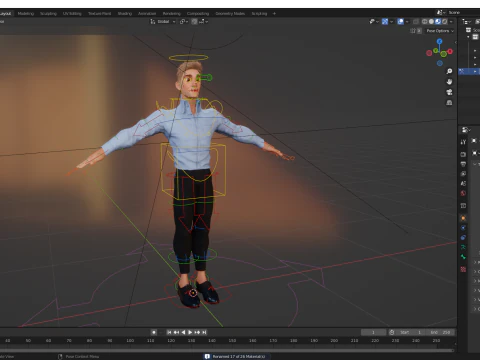Open the Pose Options dropdown
The image size is (480, 360).
440,31
